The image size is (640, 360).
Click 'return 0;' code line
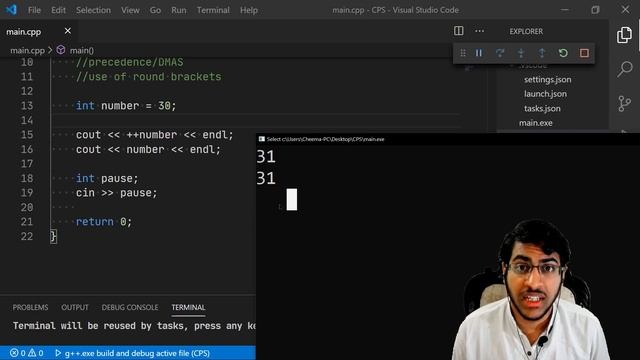(104, 222)
